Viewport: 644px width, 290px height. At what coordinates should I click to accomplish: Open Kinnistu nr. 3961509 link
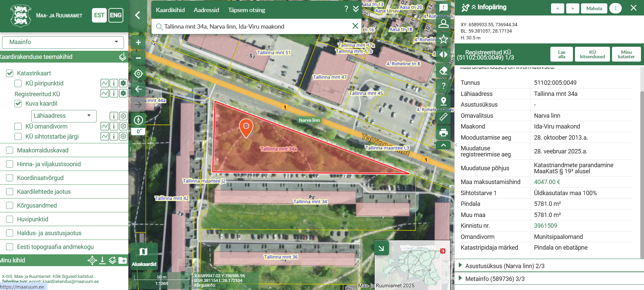pos(545,226)
